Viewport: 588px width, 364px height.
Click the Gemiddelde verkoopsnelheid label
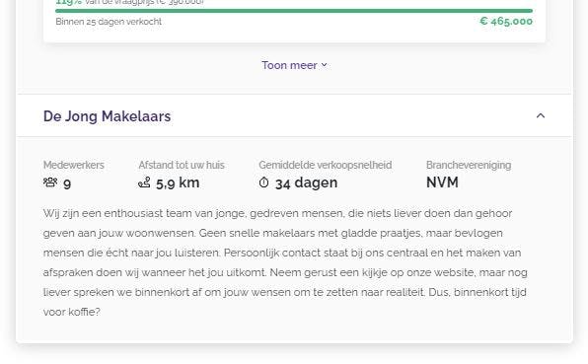[326, 165]
